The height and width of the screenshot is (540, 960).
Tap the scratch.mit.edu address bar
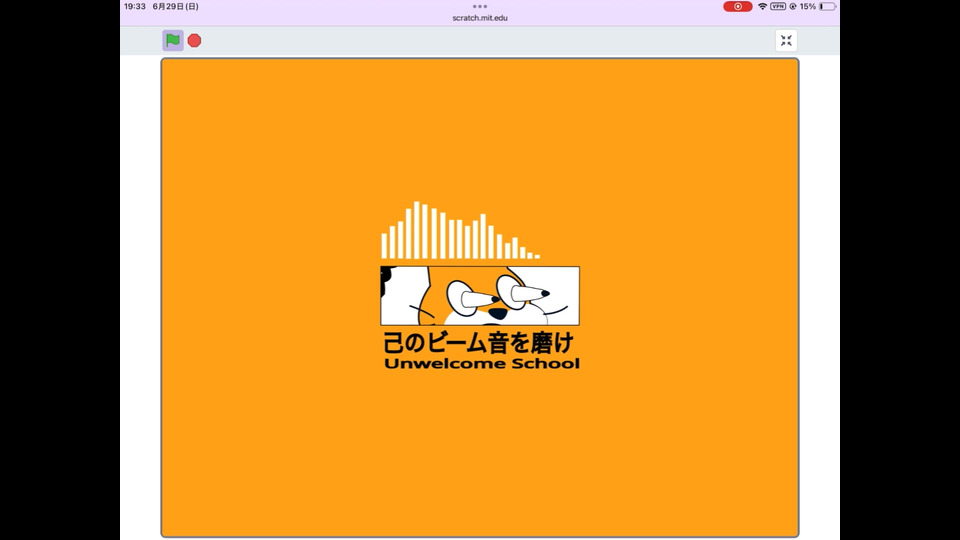(x=480, y=18)
